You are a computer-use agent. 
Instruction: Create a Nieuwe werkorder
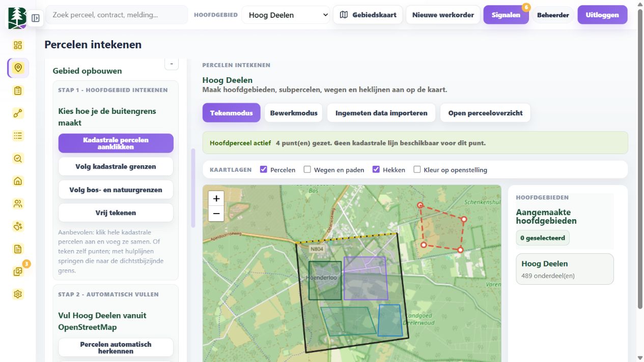443,15
